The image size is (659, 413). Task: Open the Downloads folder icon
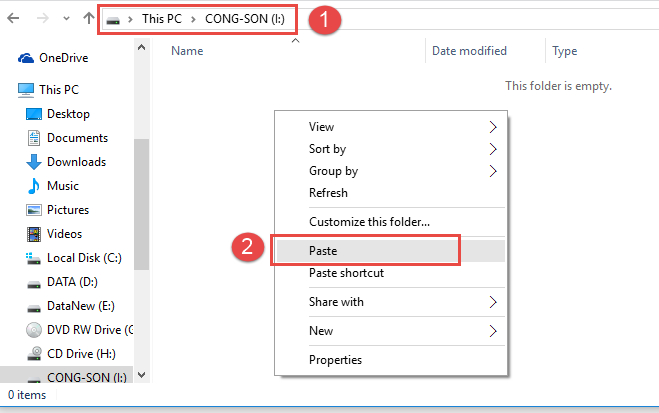[x=34, y=162]
